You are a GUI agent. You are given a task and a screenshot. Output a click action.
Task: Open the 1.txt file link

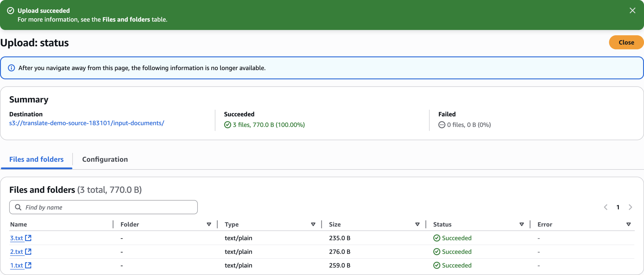[16, 265]
